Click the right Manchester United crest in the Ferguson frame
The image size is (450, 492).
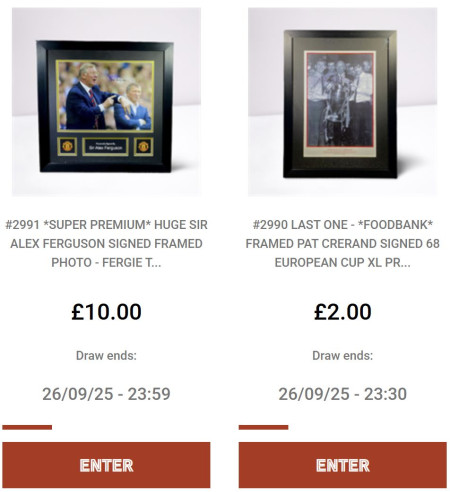point(143,146)
